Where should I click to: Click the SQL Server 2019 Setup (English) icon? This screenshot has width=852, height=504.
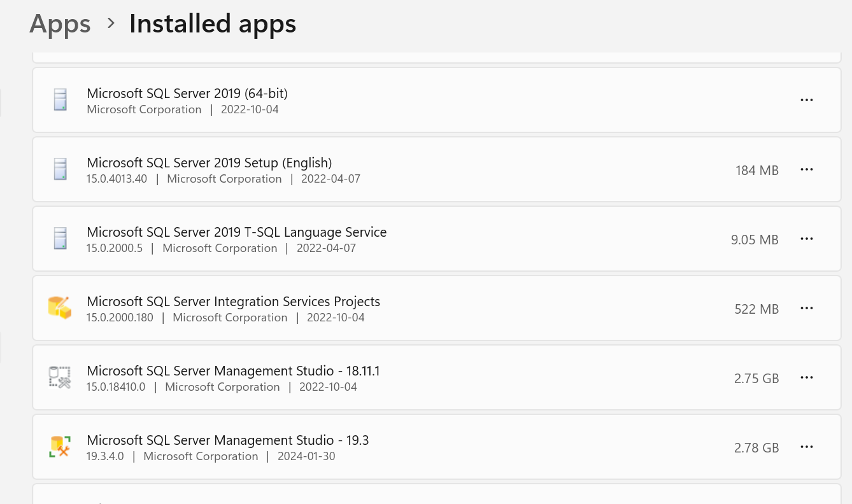click(x=60, y=169)
